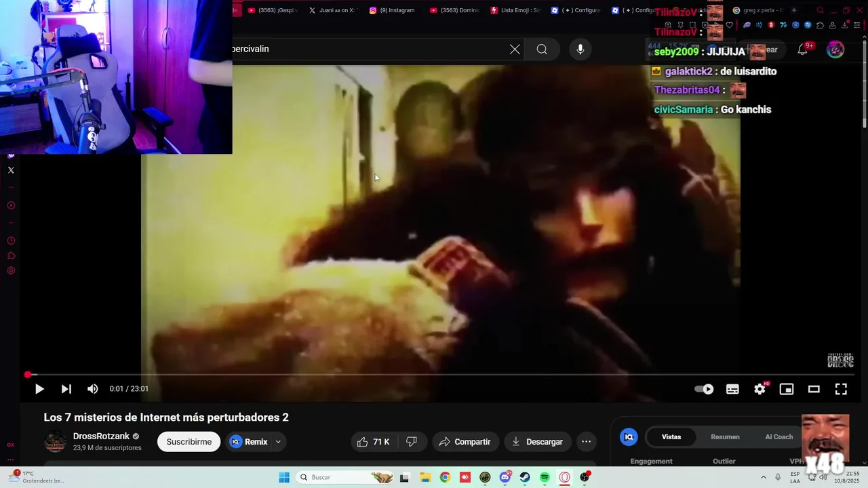Skip to the next video
The height and width of the screenshot is (488, 868).
coord(66,389)
